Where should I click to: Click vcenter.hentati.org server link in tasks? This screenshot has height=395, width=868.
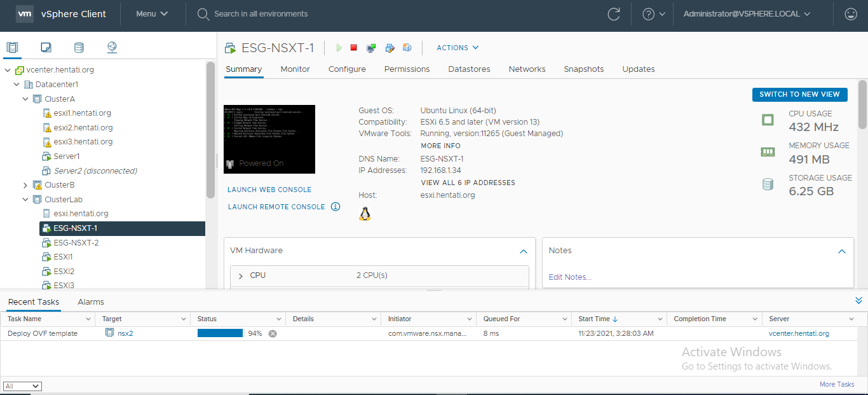point(799,333)
